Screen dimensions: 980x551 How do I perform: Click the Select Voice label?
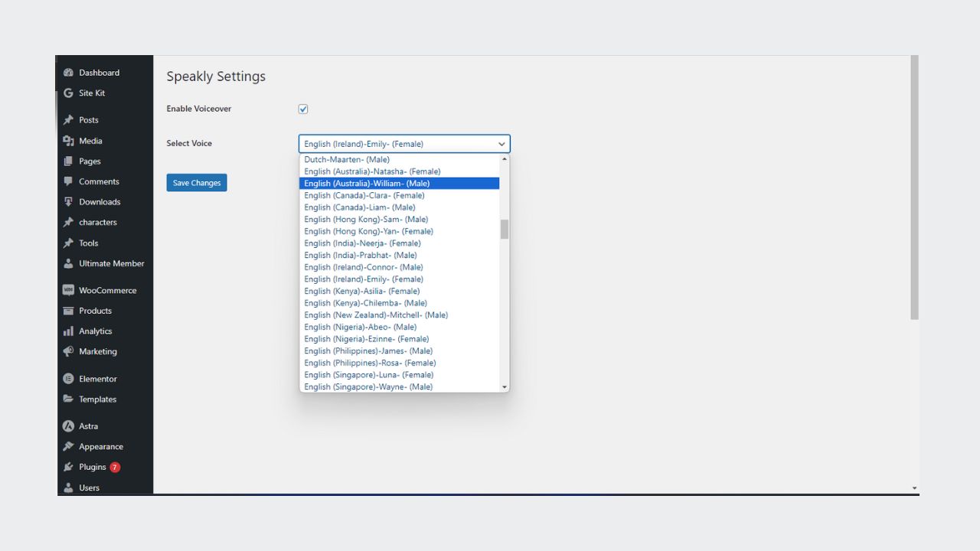189,143
